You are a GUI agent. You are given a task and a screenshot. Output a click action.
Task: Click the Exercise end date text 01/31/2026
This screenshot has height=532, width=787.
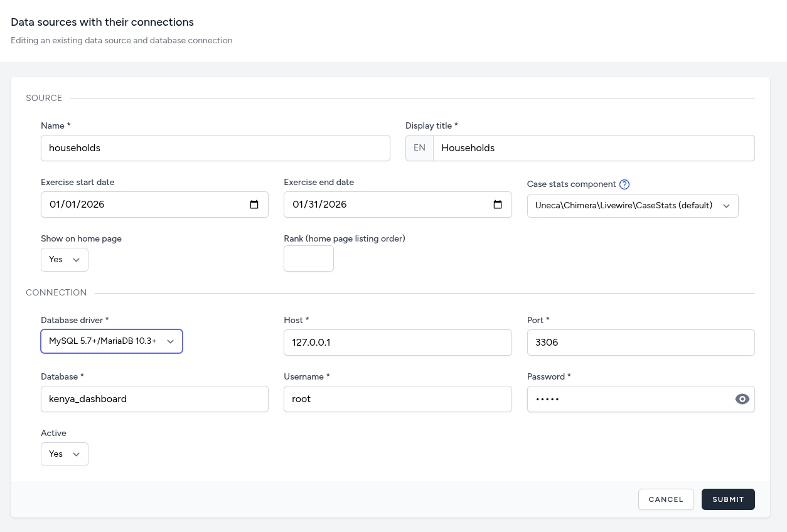click(320, 205)
